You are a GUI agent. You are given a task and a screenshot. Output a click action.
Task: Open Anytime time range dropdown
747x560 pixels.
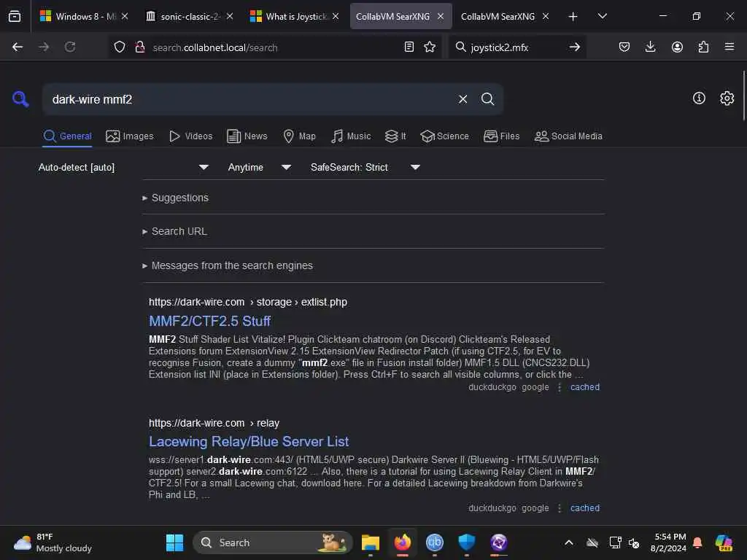tap(259, 168)
